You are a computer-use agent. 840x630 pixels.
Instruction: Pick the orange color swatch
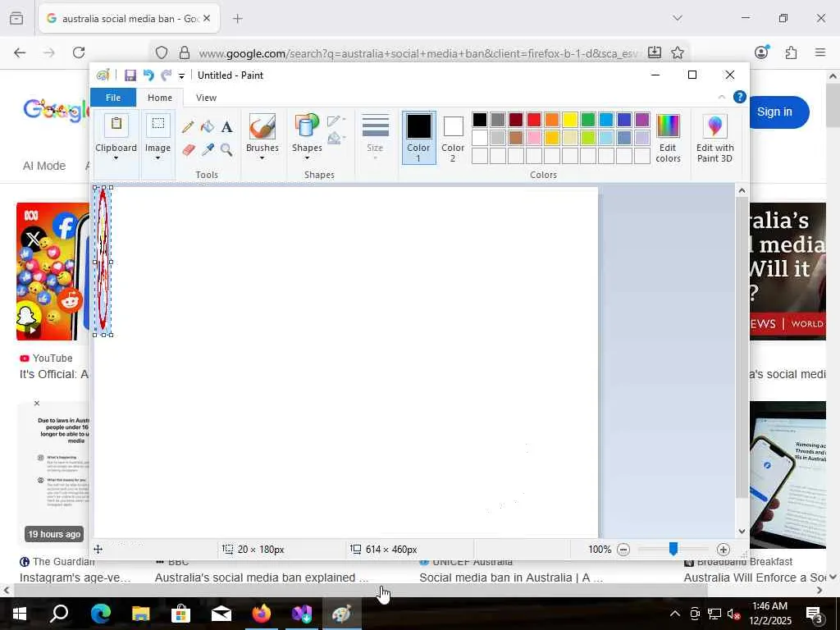click(x=552, y=120)
